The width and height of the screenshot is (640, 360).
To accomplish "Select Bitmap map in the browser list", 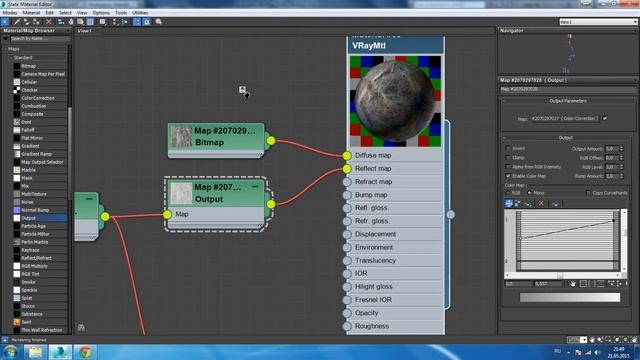I will tap(29, 66).
